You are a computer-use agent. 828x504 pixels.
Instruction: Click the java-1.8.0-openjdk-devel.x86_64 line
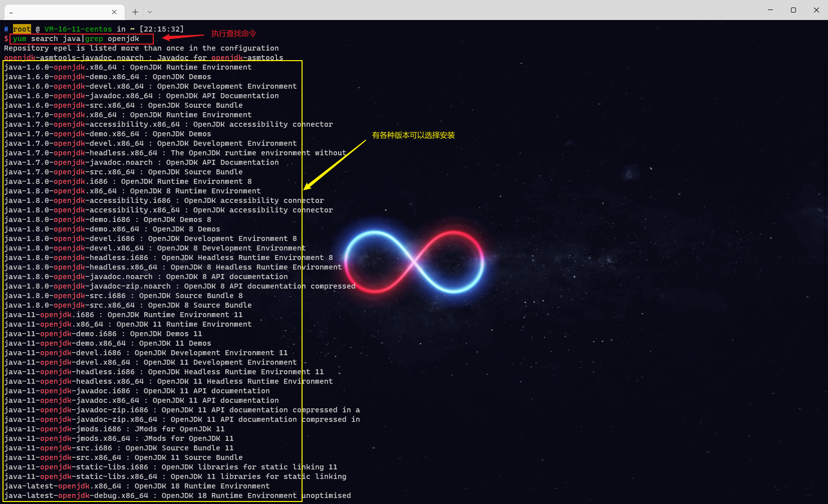(x=155, y=248)
